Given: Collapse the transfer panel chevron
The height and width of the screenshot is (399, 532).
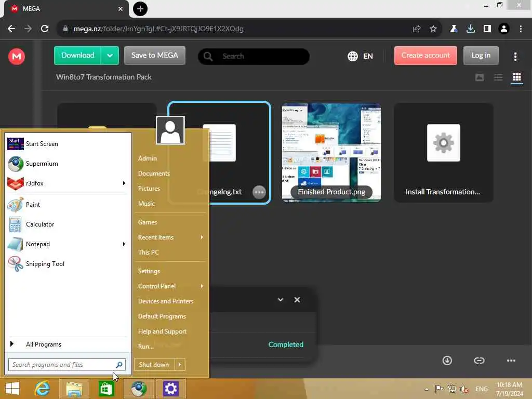Looking at the screenshot, I should click(280, 300).
